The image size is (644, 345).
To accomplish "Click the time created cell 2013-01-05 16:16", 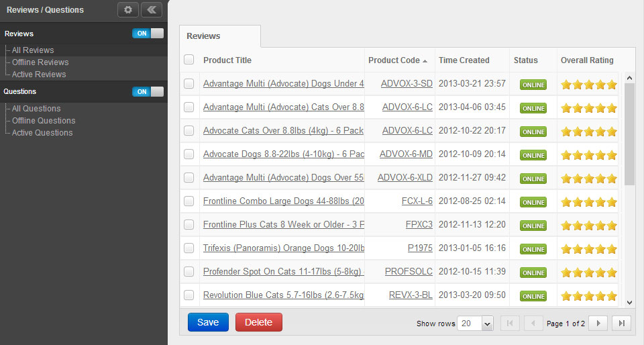I will [x=472, y=248].
